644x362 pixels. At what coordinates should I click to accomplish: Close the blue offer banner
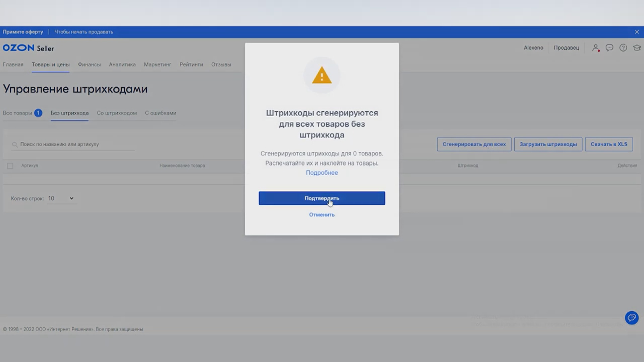[637, 32]
